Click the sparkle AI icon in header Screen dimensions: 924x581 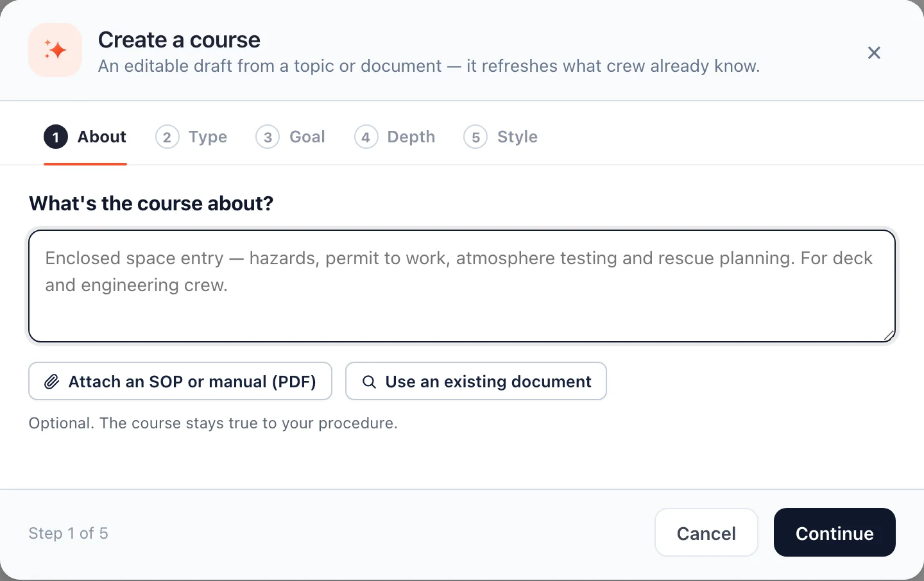pyautogui.click(x=55, y=50)
